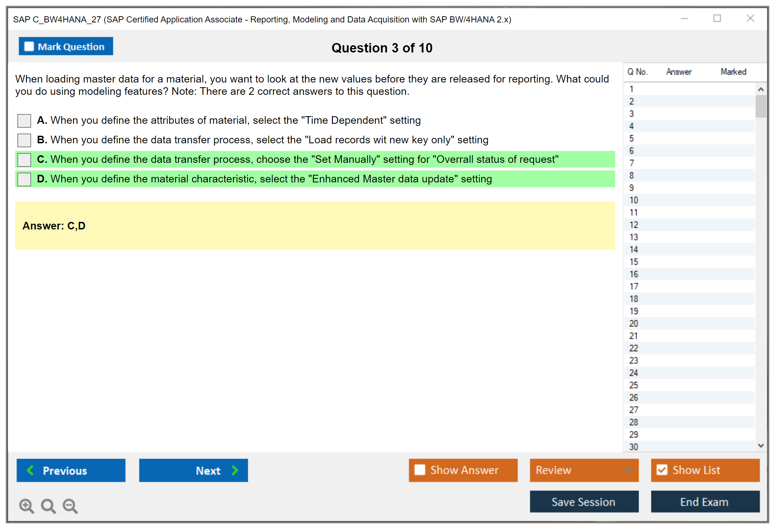Select checkbox for answer D
Image resolution: width=778 pixels, height=532 pixels.
point(24,179)
